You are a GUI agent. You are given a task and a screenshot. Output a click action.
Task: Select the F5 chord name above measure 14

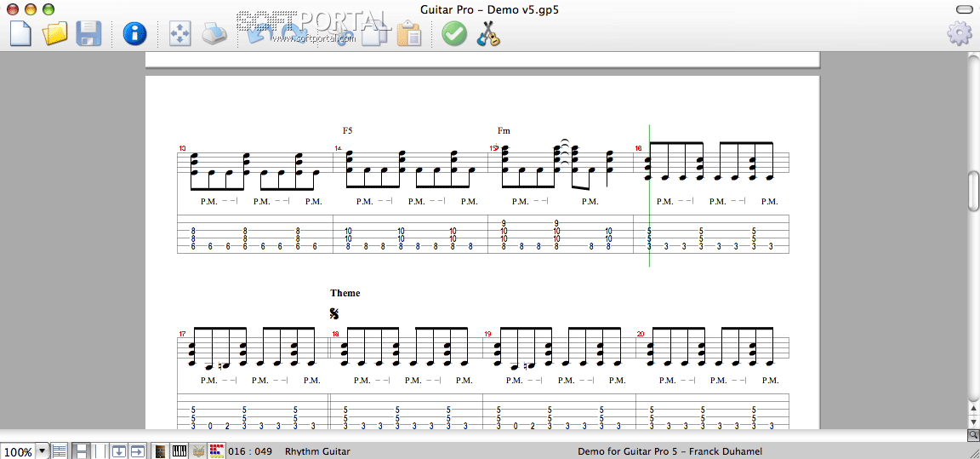coord(347,130)
